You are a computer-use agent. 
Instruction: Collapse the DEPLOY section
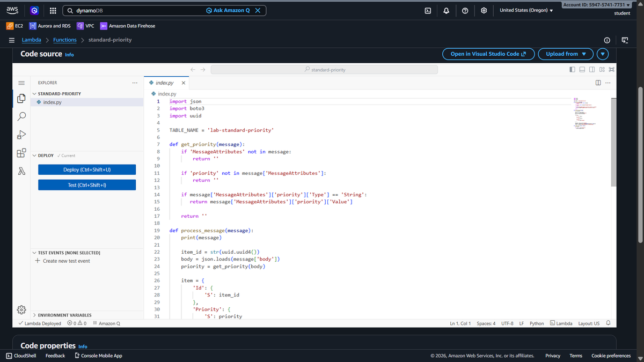pyautogui.click(x=46, y=156)
